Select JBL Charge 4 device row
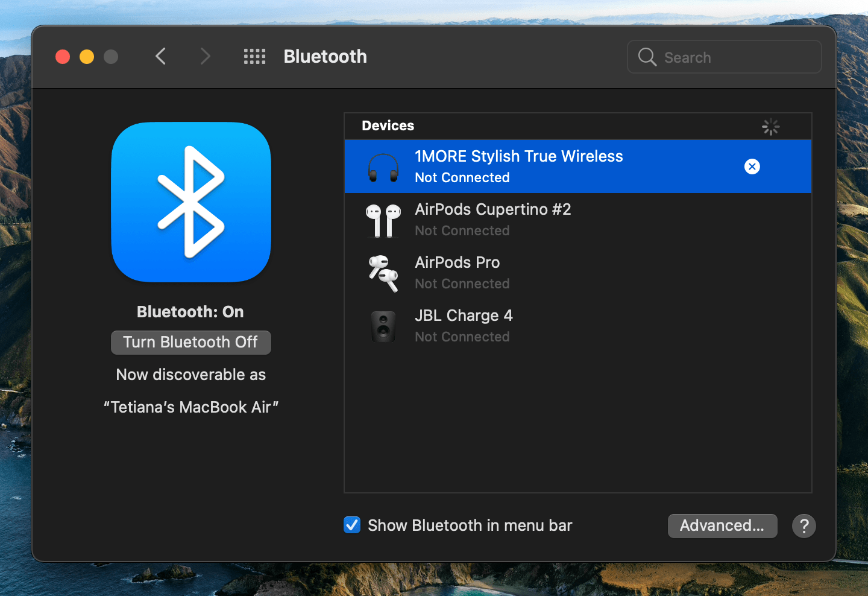The image size is (868, 596). (578, 326)
